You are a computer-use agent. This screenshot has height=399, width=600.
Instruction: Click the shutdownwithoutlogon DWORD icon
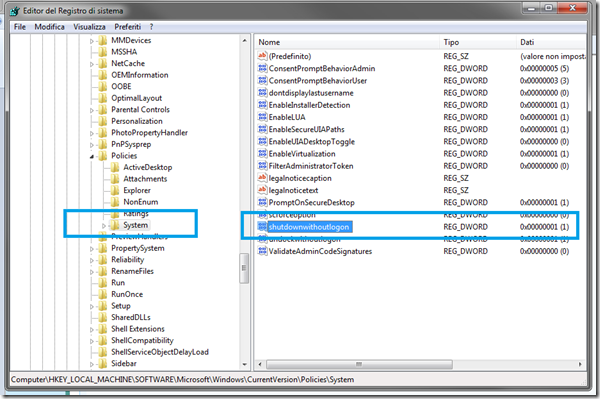(262, 226)
